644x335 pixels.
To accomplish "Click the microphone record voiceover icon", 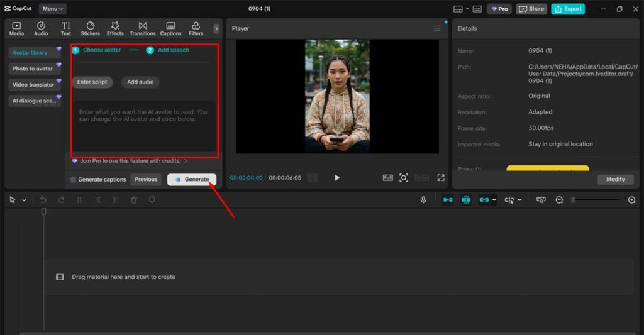I will click(x=423, y=200).
